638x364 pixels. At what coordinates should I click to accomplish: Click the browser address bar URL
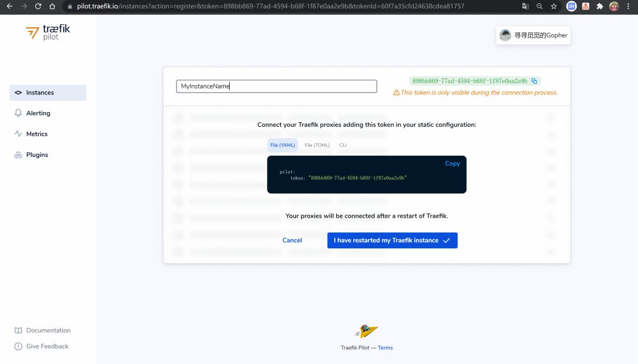click(270, 6)
